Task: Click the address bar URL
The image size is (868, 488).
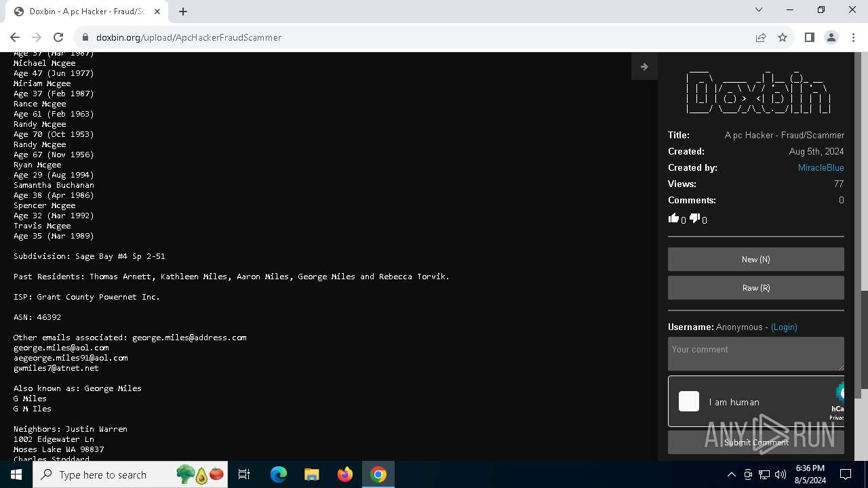Action: (189, 37)
